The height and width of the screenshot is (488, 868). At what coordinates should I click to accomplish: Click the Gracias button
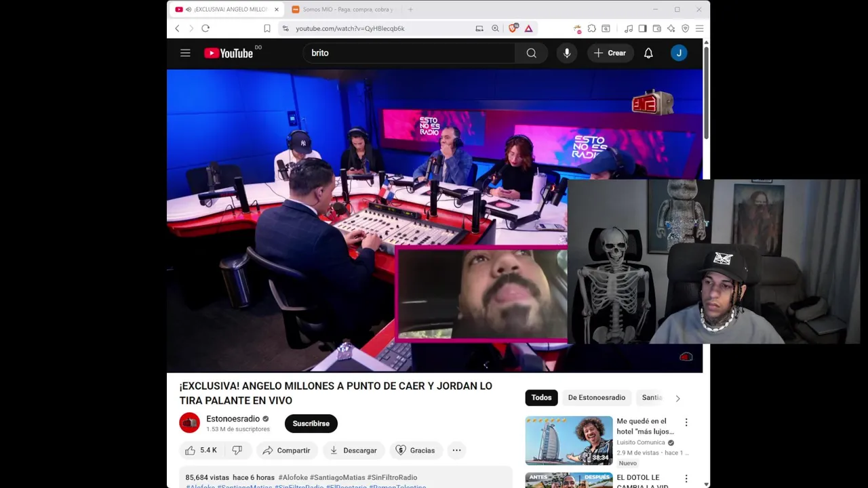[x=415, y=450]
